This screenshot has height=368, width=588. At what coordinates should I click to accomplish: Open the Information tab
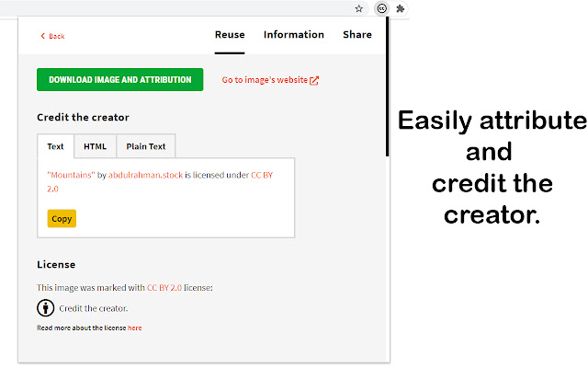point(294,35)
